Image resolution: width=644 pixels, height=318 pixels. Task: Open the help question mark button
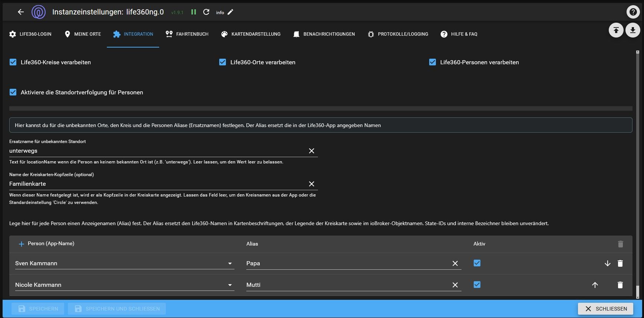(633, 12)
